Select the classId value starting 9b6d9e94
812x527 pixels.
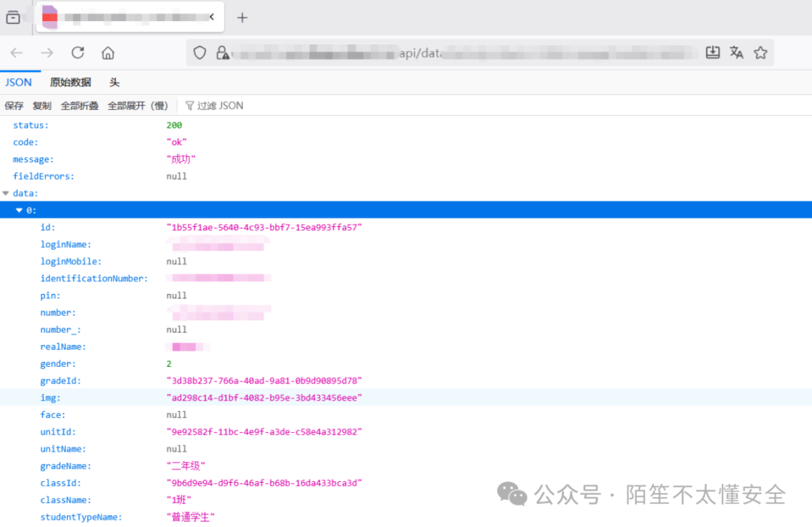pyautogui.click(x=264, y=483)
